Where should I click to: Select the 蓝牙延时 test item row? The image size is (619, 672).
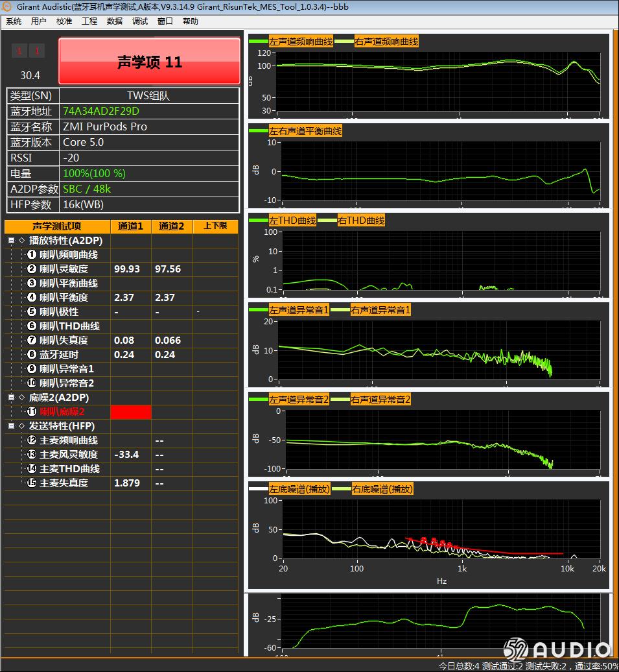[59, 355]
